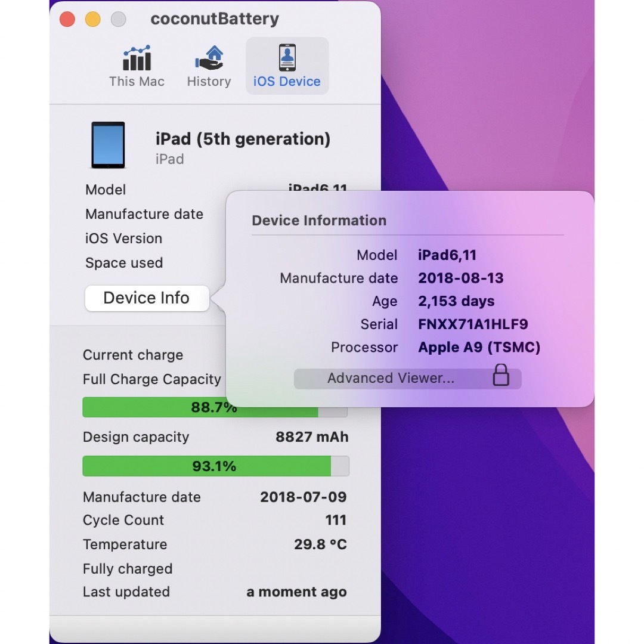644x644 pixels.
Task: Click the Device Information heading
Action: click(319, 221)
